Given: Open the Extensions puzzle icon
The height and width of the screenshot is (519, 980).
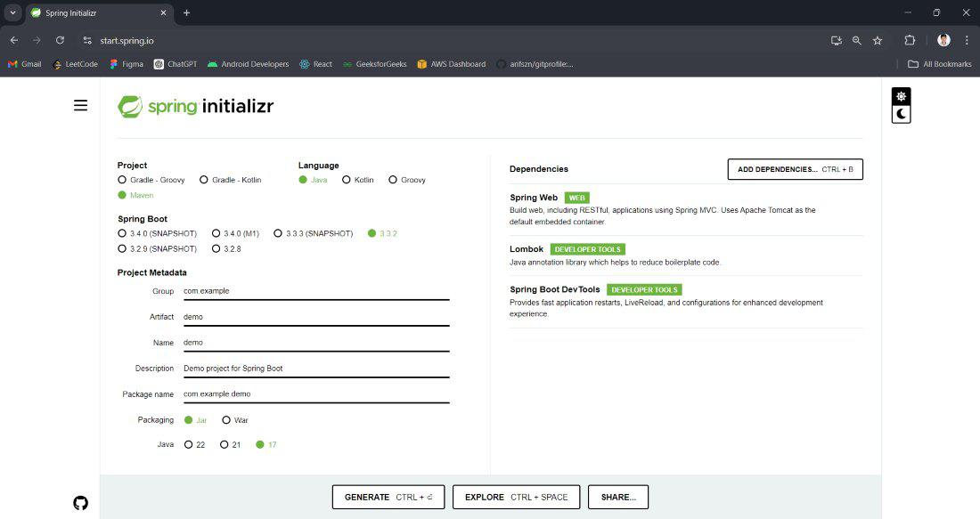Looking at the screenshot, I should tap(910, 41).
